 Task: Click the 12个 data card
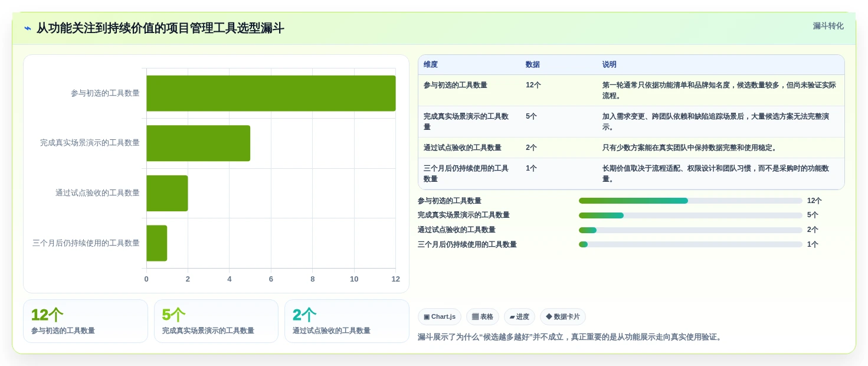pyautogui.click(x=86, y=321)
